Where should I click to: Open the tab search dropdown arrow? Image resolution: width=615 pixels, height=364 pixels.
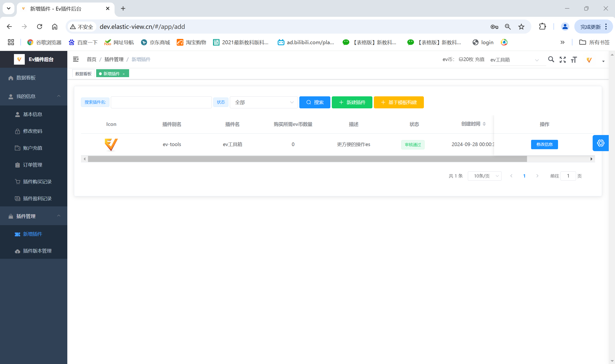pos(9,8)
